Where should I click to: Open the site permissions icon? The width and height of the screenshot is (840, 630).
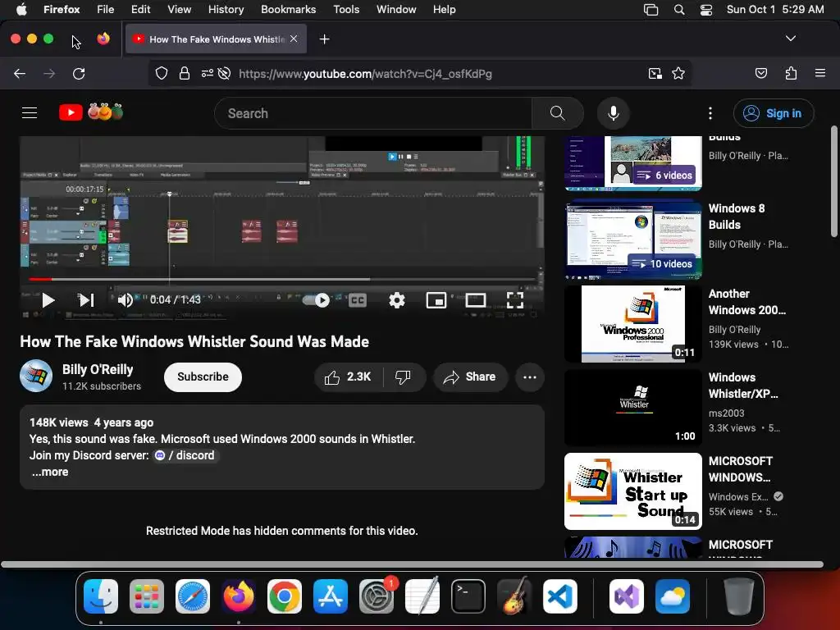208,74
